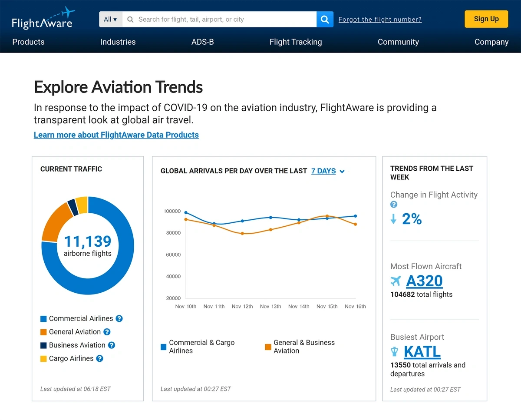
Task: Expand the 7 DAYS time range dropdown
Action: point(328,171)
